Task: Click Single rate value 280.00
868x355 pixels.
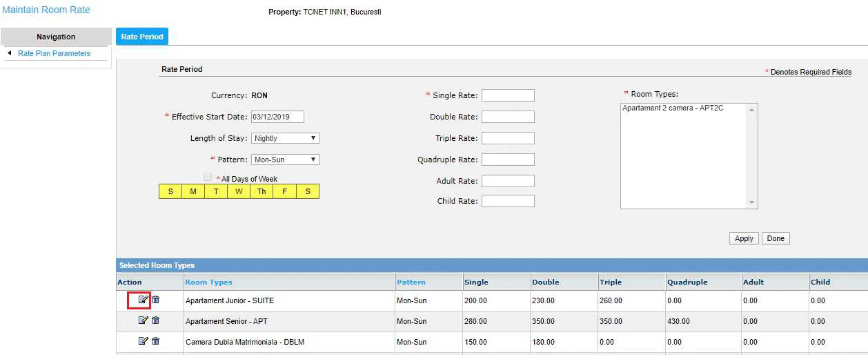Action: pos(475,321)
